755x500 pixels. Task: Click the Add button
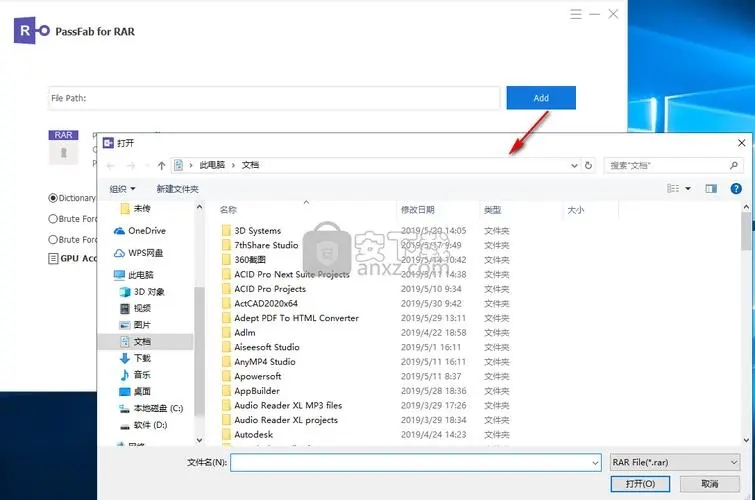pos(541,98)
